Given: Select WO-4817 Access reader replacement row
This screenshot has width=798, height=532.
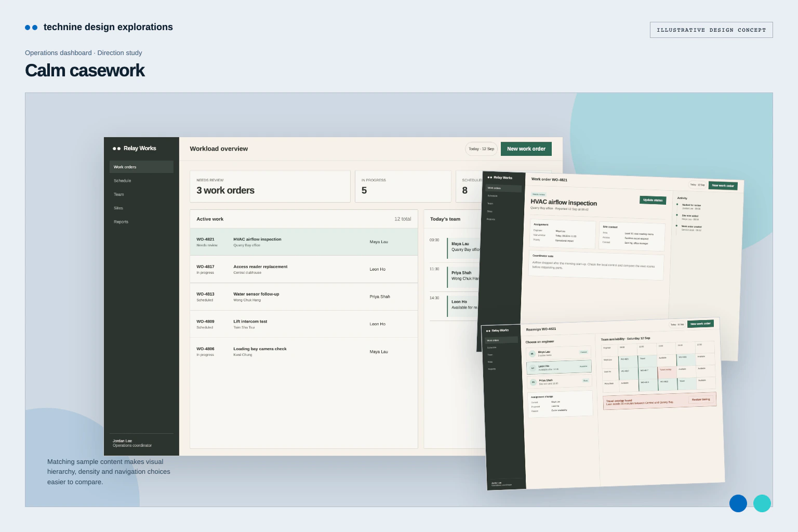Looking at the screenshot, I should click(304, 269).
